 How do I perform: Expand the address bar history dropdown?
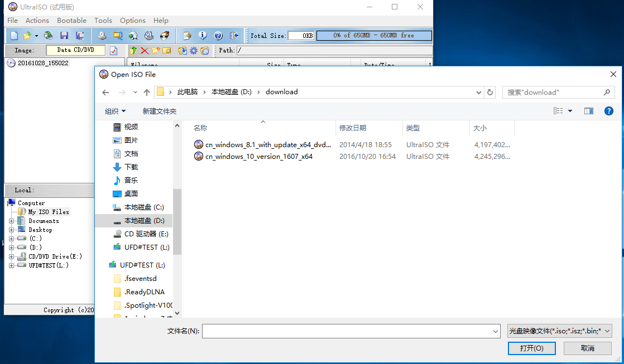tap(479, 92)
